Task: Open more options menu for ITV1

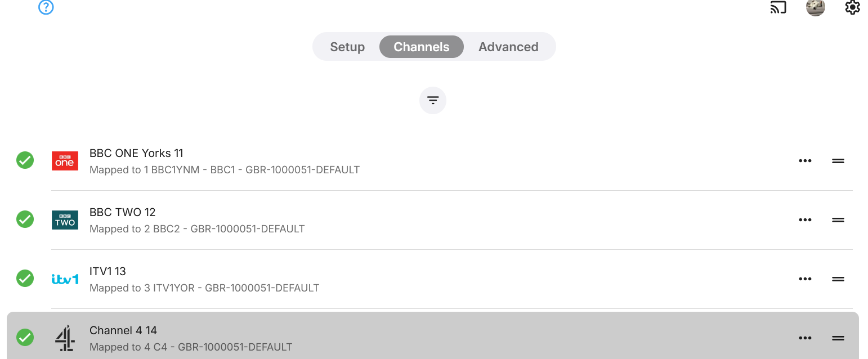Action: coord(805,279)
